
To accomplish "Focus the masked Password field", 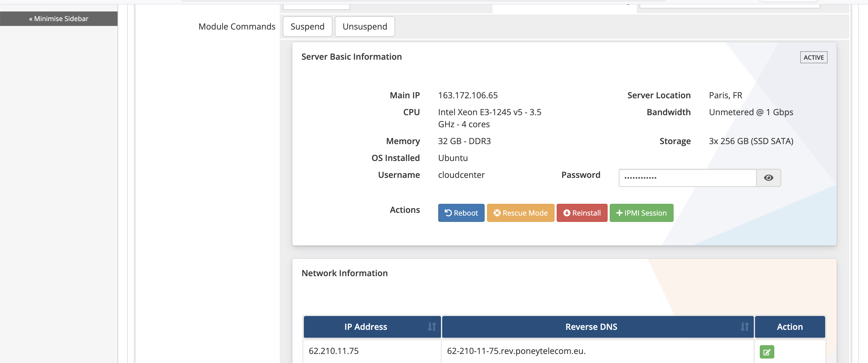I will click(687, 178).
